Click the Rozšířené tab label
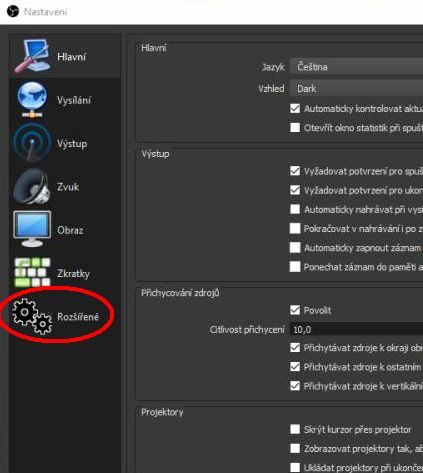 point(78,317)
